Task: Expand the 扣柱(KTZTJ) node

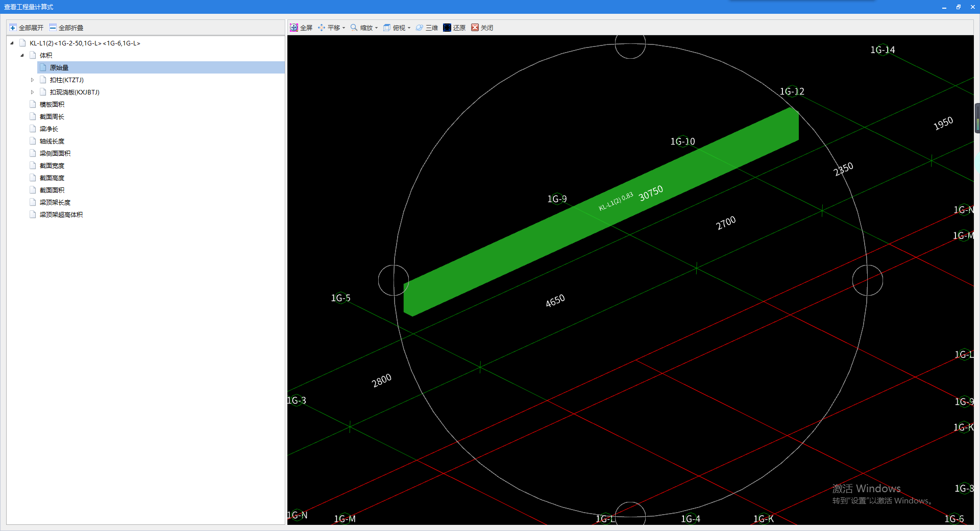Action: (32, 80)
